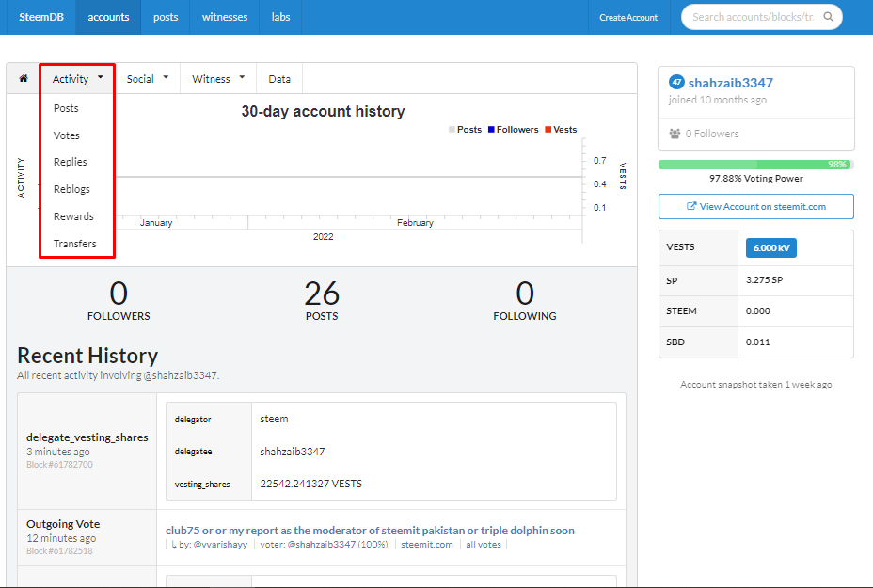Viewport: 873px width, 588px height.
Task: Select Posts from Activity menu
Action: [x=66, y=108]
